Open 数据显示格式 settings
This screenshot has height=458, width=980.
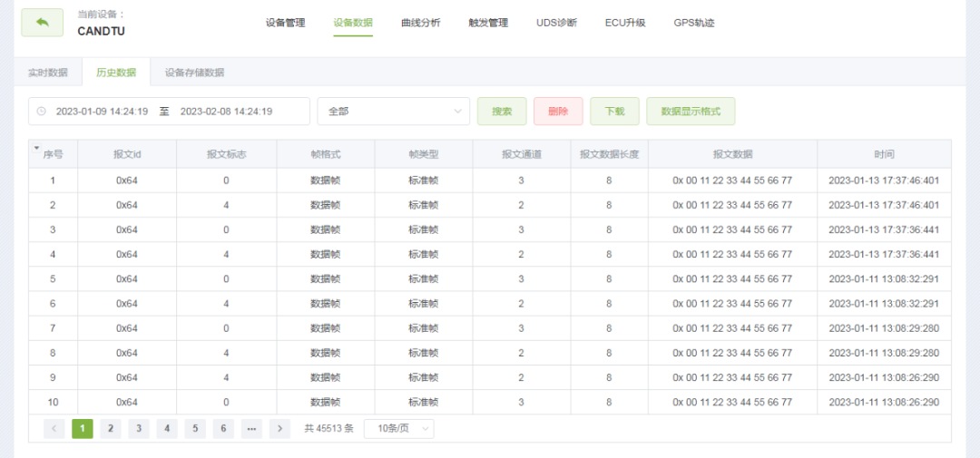(690, 112)
